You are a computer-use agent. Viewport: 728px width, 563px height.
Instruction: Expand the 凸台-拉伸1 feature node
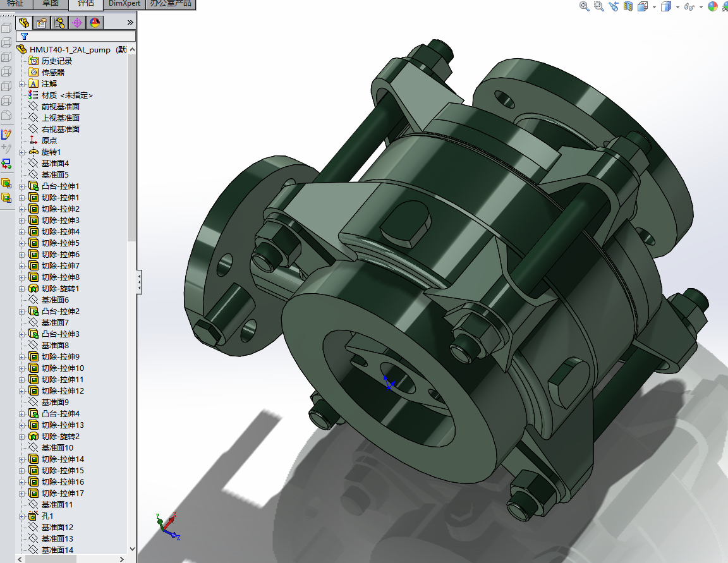pos(22,186)
